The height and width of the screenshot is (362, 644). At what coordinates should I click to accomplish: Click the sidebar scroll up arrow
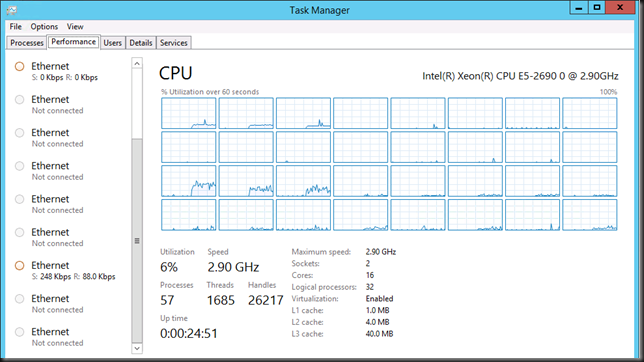pos(137,63)
